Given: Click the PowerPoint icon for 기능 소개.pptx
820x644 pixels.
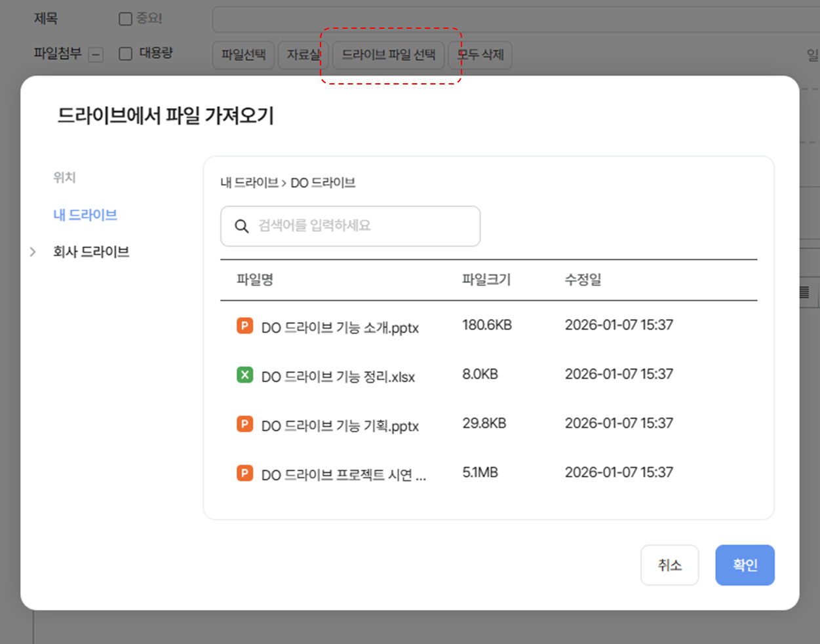Looking at the screenshot, I should [x=244, y=326].
